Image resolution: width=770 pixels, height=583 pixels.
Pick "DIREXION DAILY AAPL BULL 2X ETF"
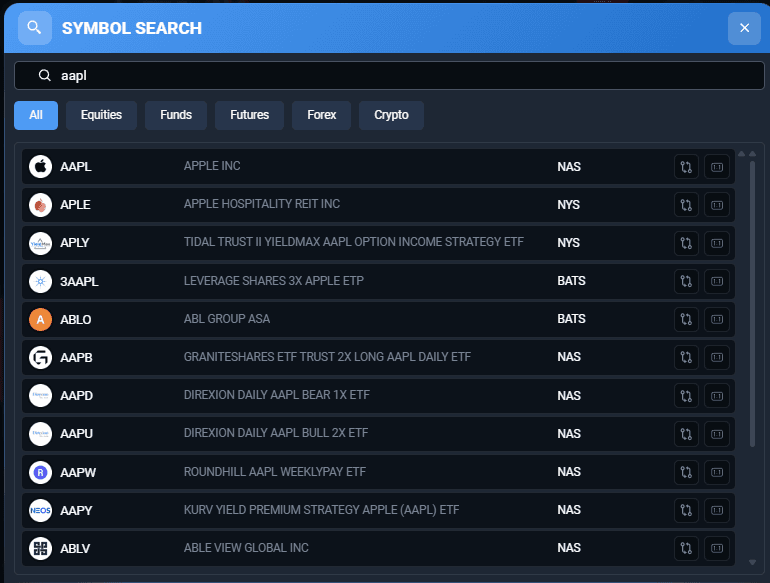[275, 433]
